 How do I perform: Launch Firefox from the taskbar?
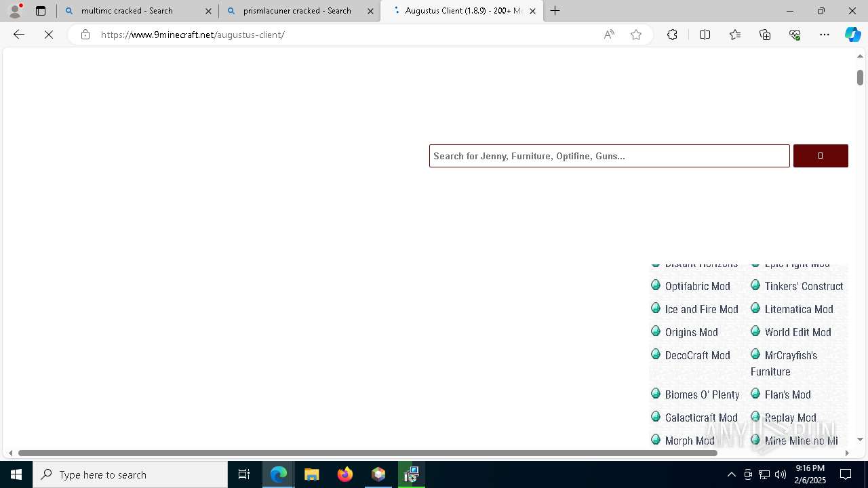tap(345, 474)
